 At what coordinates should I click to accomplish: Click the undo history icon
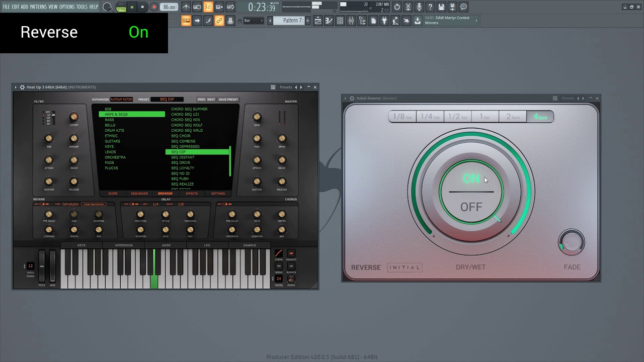pyautogui.click(x=397, y=7)
